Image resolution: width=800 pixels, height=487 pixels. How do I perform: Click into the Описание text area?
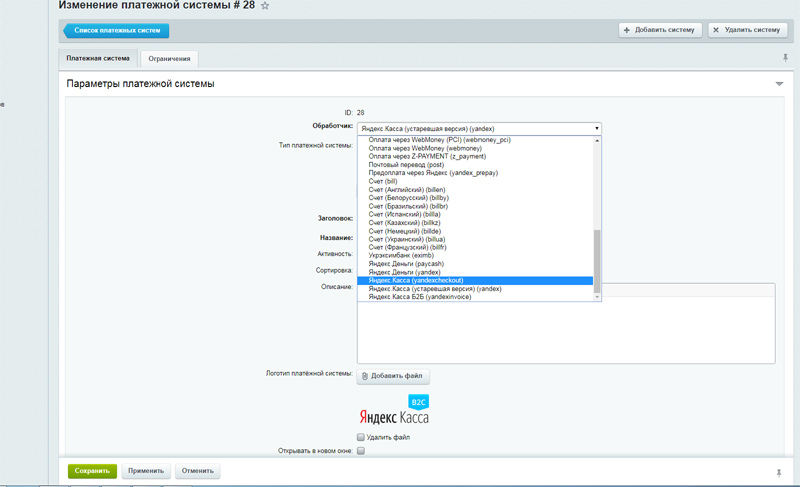pos(566,329)
